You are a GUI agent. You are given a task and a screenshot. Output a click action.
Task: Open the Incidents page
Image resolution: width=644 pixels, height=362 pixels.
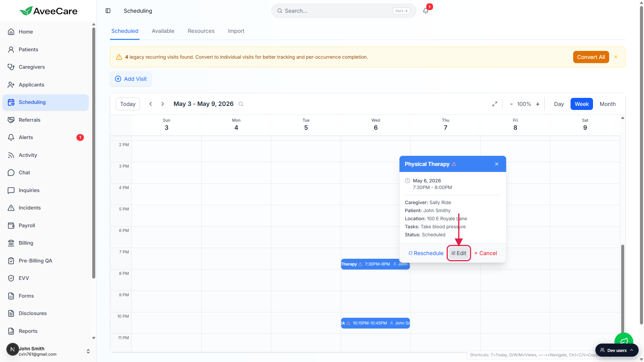click(x=46, y=208)
